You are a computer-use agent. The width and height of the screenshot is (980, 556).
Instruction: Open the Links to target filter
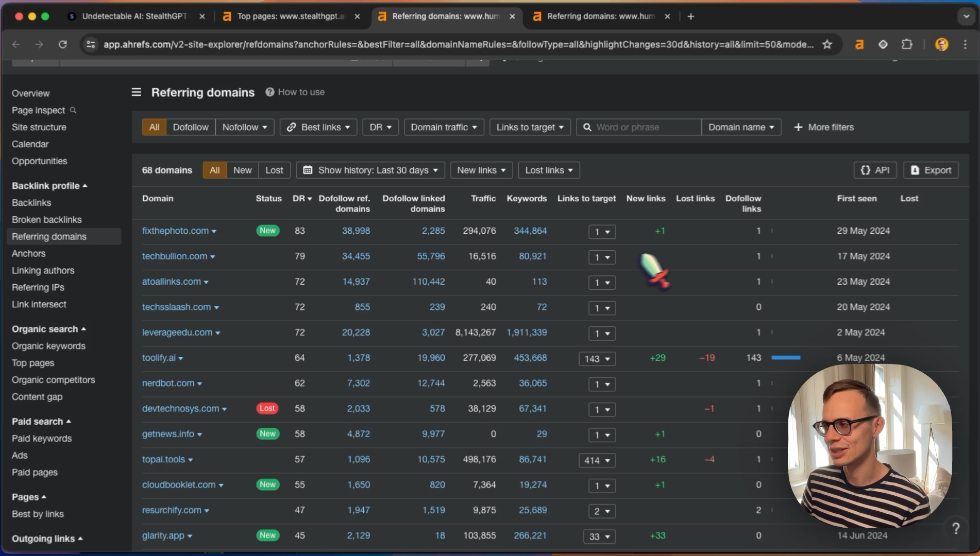[x=530, y=127]
